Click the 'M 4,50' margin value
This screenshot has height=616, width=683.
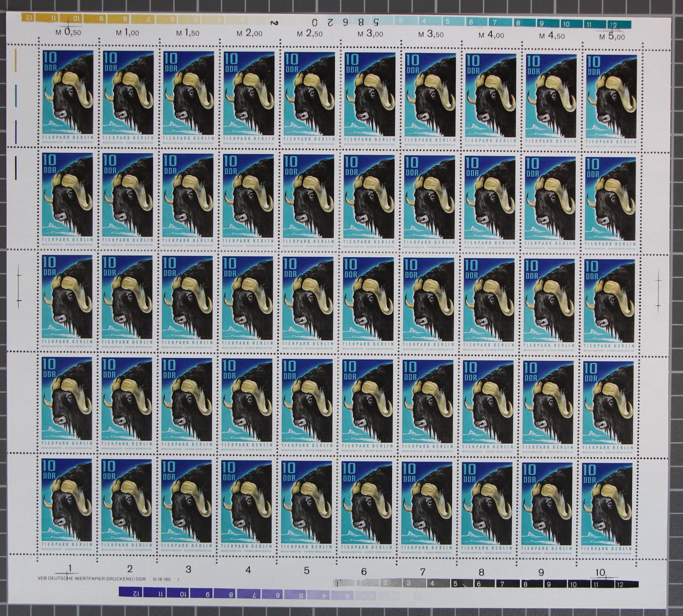point(552,36)
